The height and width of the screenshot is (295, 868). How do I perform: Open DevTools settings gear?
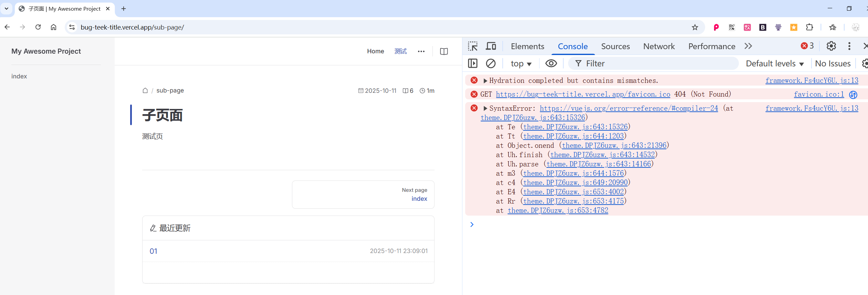pyautogui.click(x=831, y=46)
